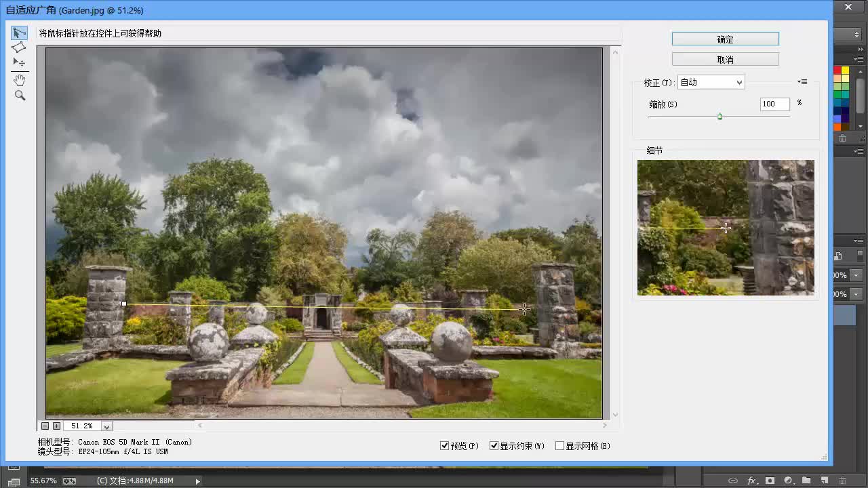Open the zoom percentage dropdown showing 51.2%
Viewport: 868px width, 488px height.
[106, 426]
